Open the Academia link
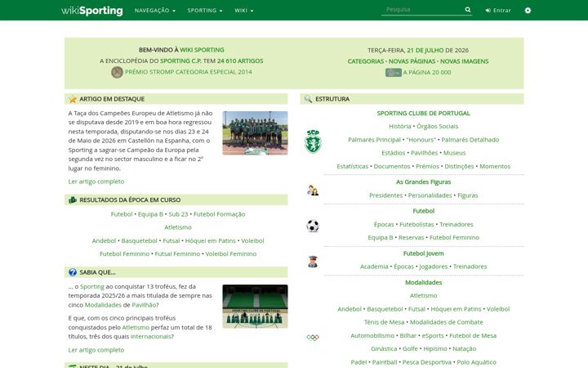Image resolution: width=588 pixels, height=368 pixels. click(374, 267)
